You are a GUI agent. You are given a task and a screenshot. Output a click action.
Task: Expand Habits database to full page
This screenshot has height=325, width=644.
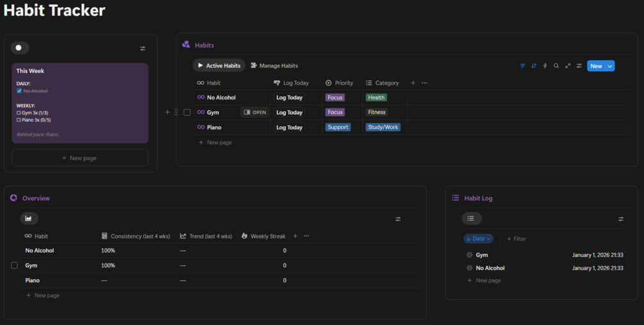click(x=568, y=66)
